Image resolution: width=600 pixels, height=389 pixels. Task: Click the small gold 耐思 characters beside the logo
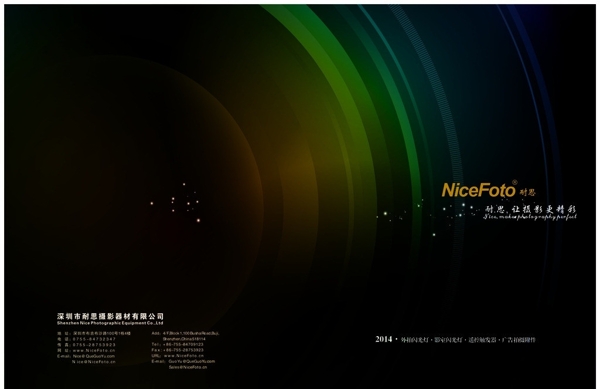[x=527, y=192]
